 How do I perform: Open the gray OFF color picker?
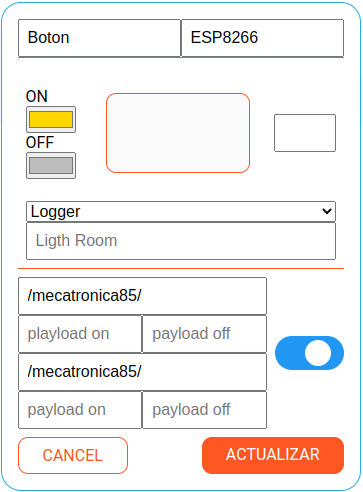pyautogui.click(x=51, y=166)
